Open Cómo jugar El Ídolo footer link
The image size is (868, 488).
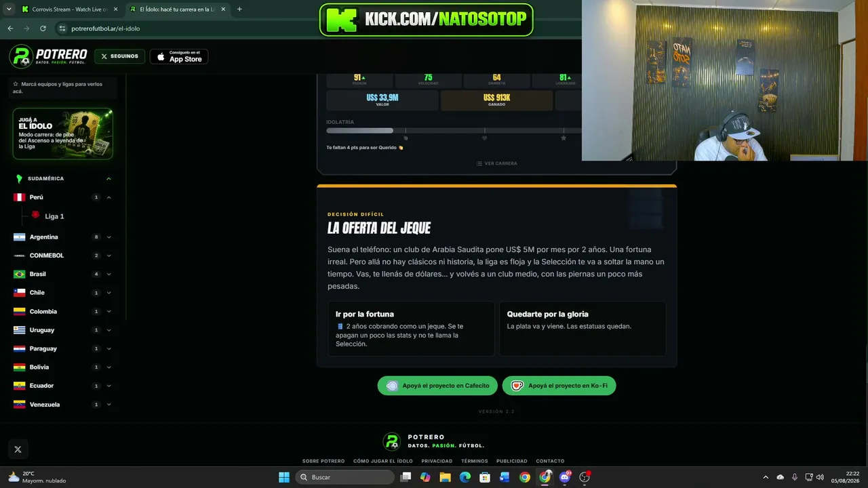[x=383, y=461]
